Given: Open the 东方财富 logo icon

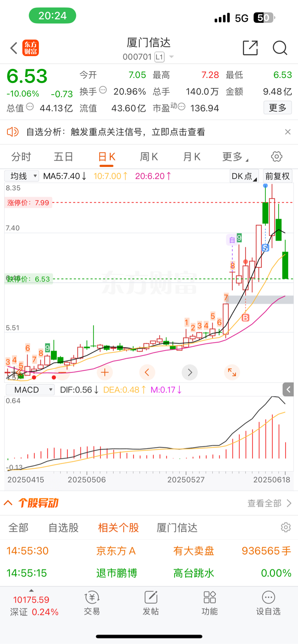Looking at the screenshot, I should pyautogui.click(x=31, y=48).
